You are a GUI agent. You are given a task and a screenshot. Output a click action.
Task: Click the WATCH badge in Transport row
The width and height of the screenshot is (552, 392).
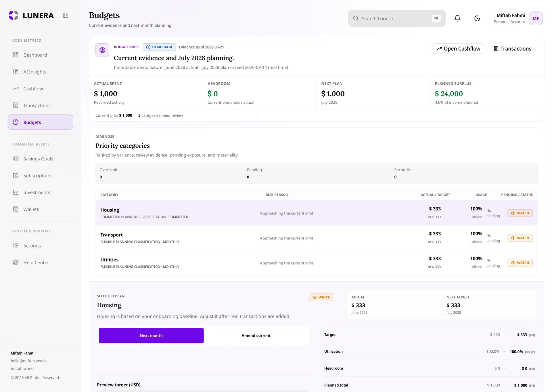point(520,238)
